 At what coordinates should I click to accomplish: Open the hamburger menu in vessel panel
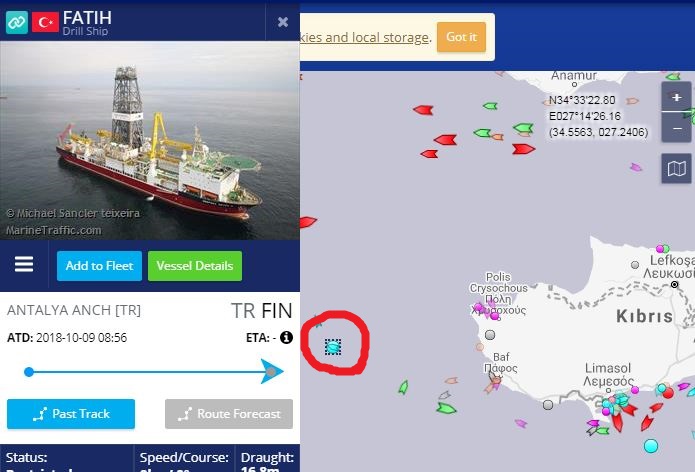24,265
